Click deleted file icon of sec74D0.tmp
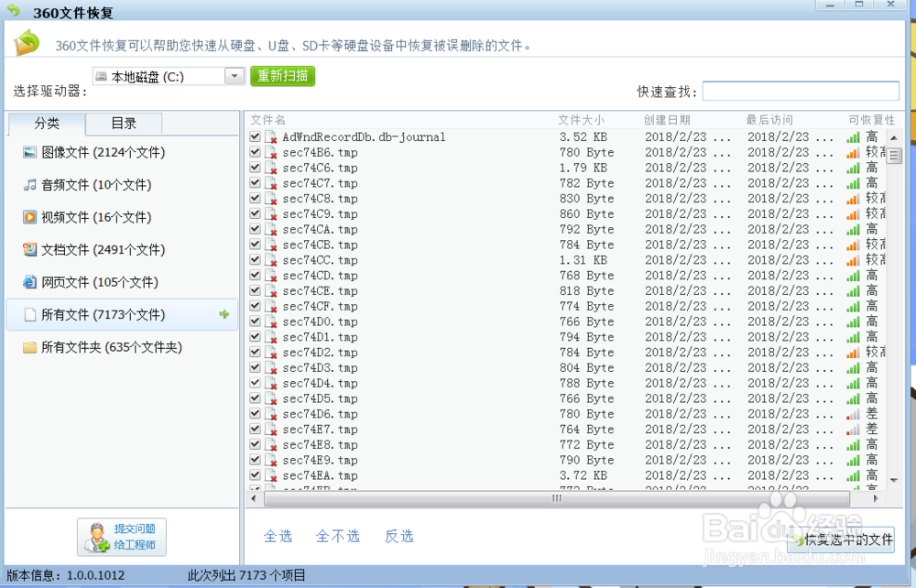Image resolution: width=916 pixels, height=588 pixels. 271,321
